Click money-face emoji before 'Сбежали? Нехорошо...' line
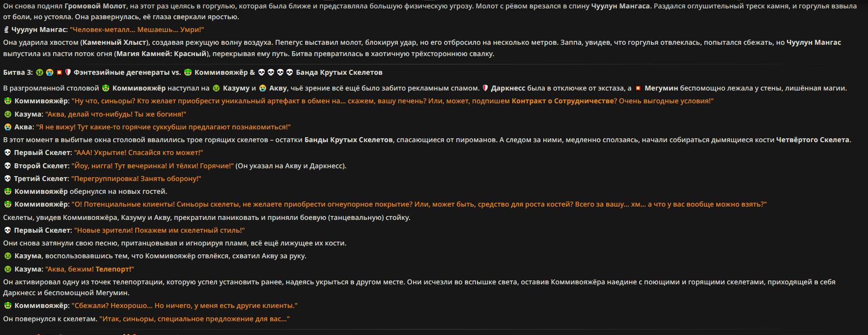The height and width of the screenshot is (335, 868). click(x=8, y=305)
